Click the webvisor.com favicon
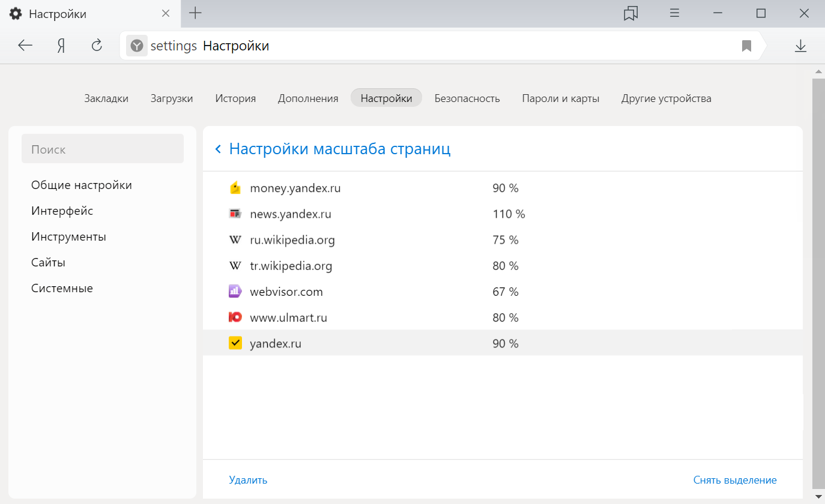The height and width of the screenshot is (504, 825). [235, 292]
